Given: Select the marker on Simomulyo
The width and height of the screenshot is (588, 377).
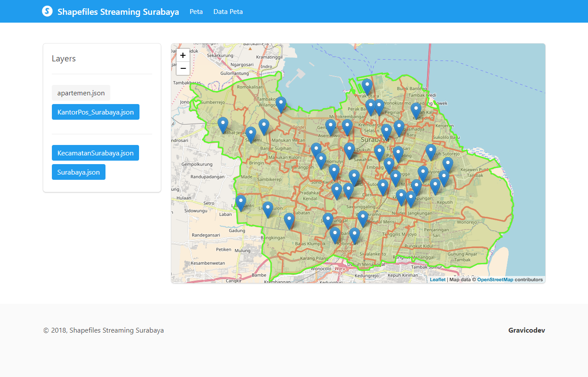Looking at the screenshot, I should click(321, 162).
